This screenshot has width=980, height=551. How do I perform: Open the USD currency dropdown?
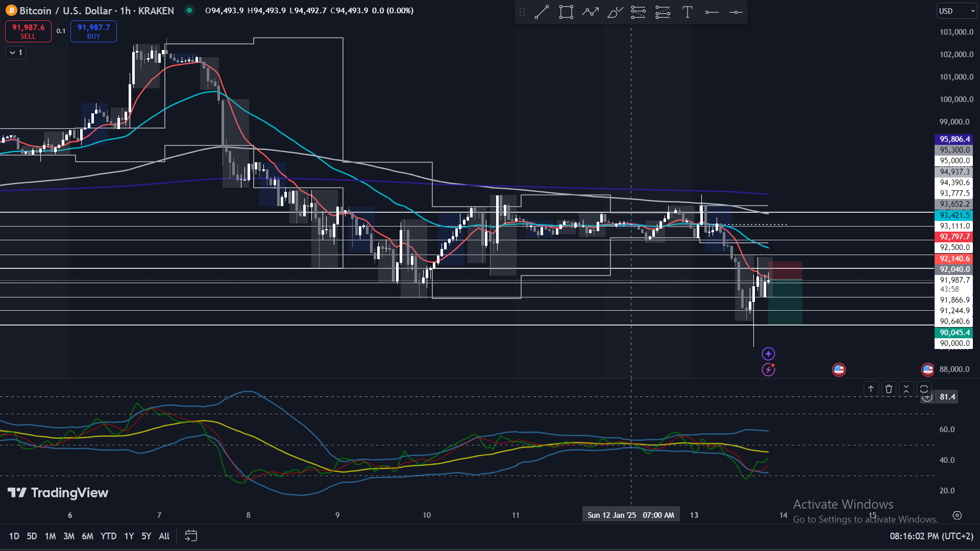[x=956, y=11]
